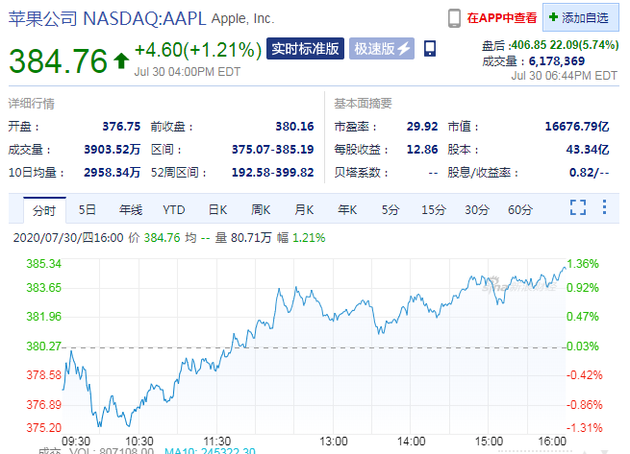Click the 苹果公司 NASDAQ:AAPL title
This screenshot has height=454, width=630.
(x=107, y=18)
